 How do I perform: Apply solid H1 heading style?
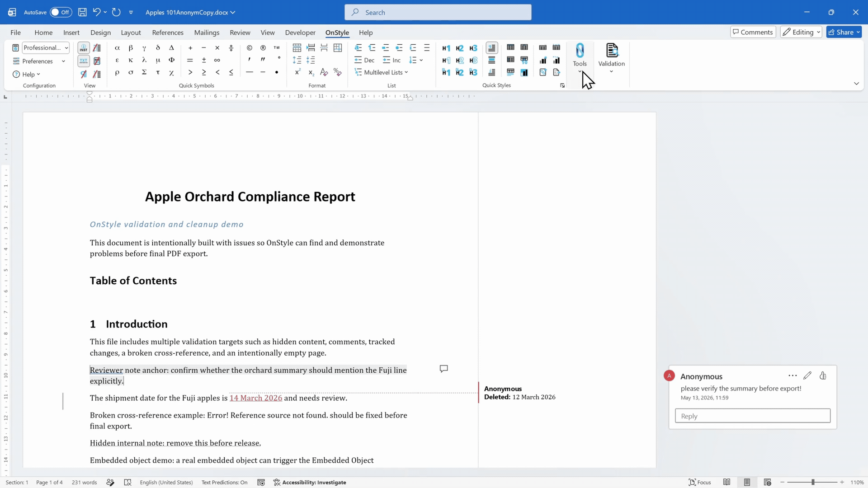coord(446,48)
